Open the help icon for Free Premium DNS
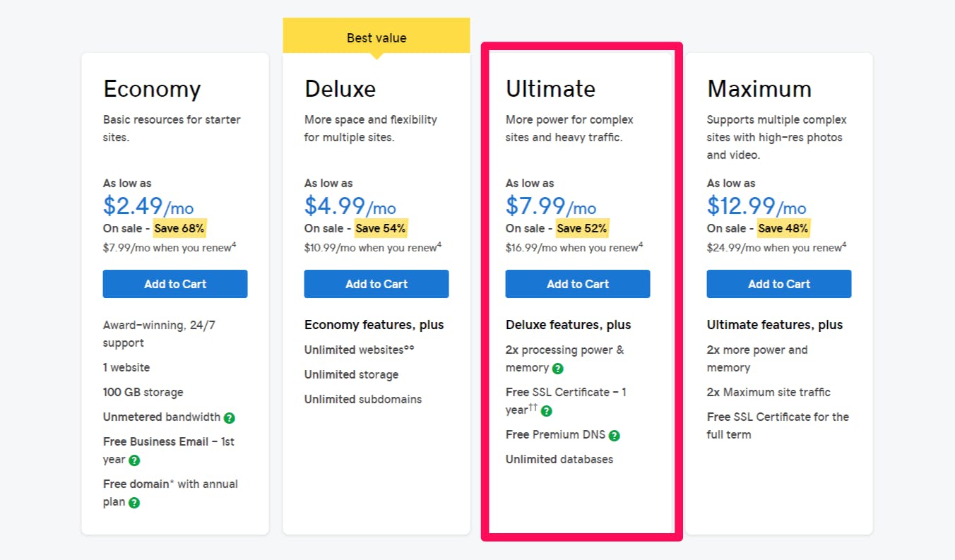The image size is (955, 560). (615, 435)
